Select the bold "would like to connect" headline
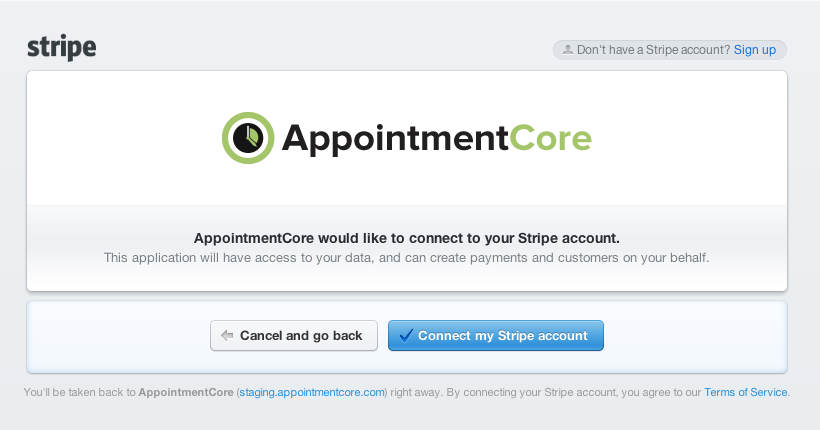This screenshot has height=430, width=820. pos(406,238)
